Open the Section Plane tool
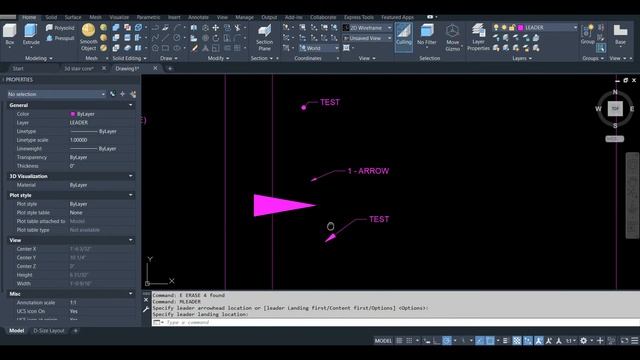640x360 pixels. (x=264, y=37)
